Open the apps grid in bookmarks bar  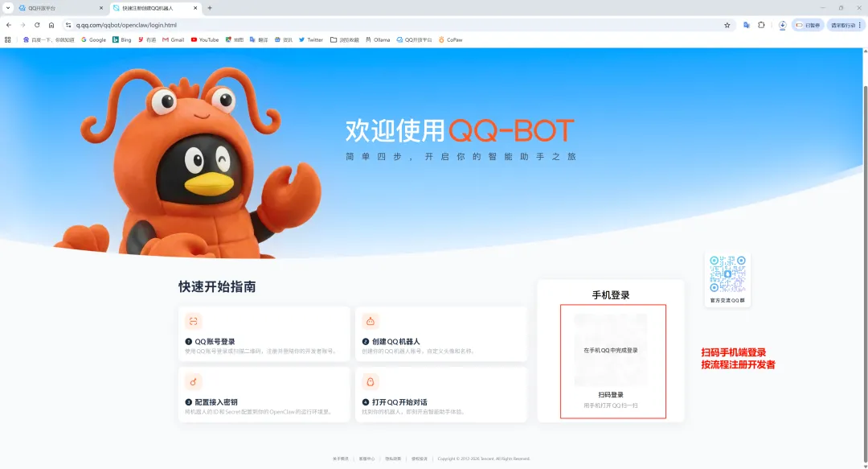pyautogui.click(x=8, y=40)
